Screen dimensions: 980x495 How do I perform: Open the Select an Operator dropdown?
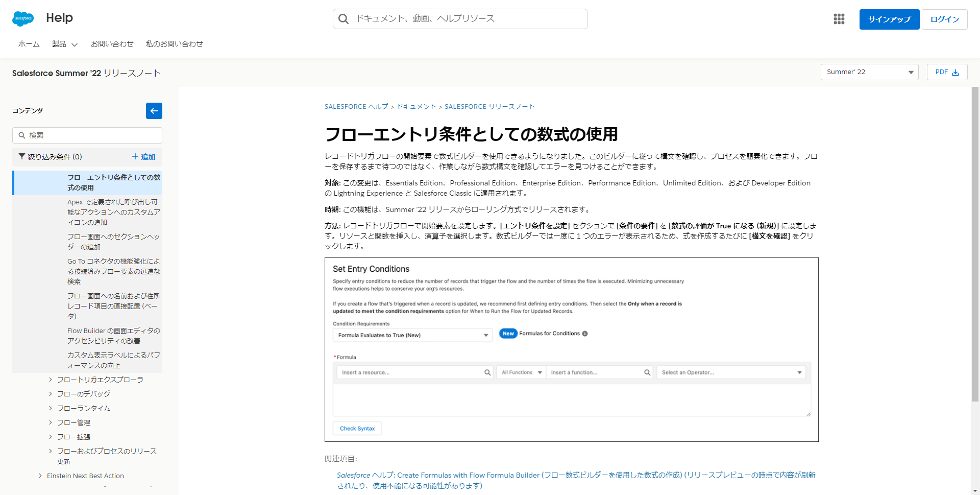(x=731, y=372)
